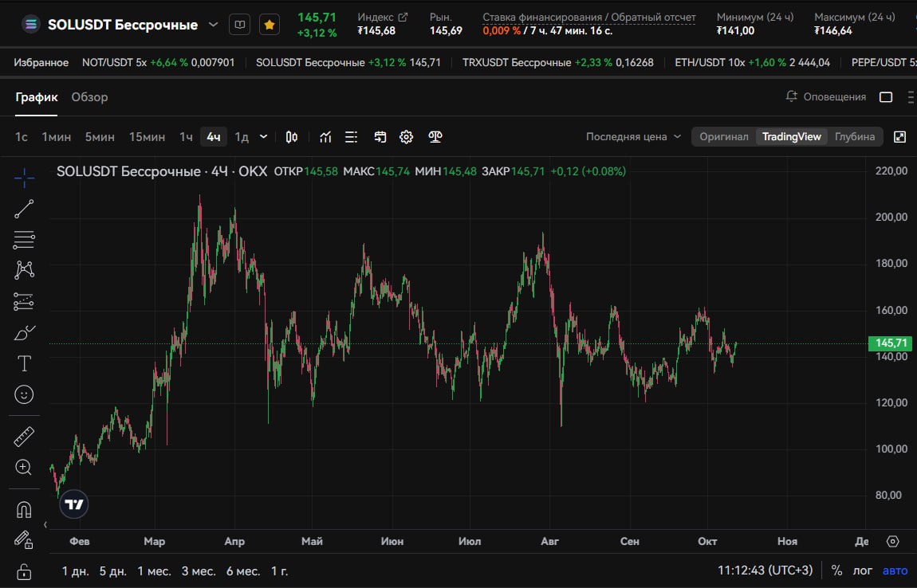
Task: Activate the zoom in tool
Action: tap(24, 467)
